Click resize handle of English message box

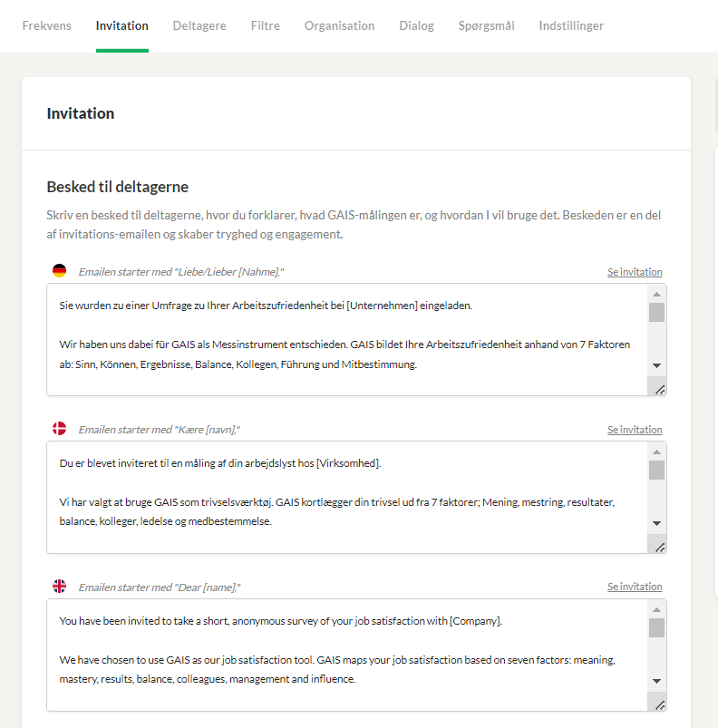click(x=659, y=705)
